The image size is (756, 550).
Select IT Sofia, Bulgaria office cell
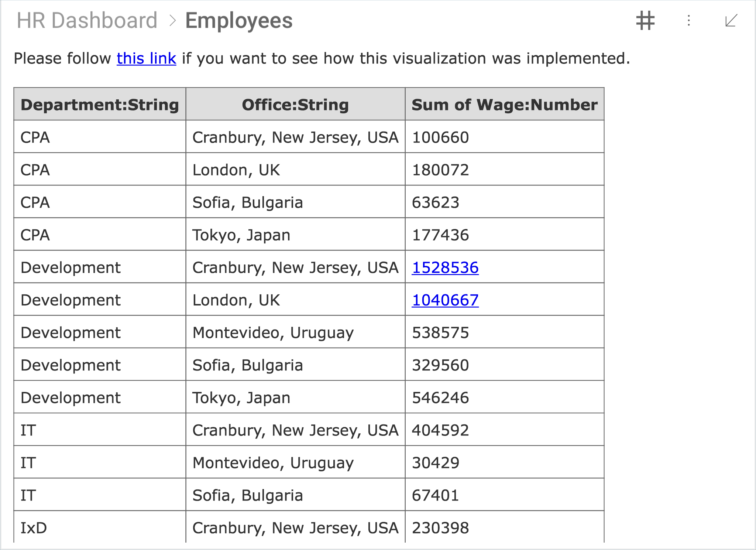click(x=248, y=495)
